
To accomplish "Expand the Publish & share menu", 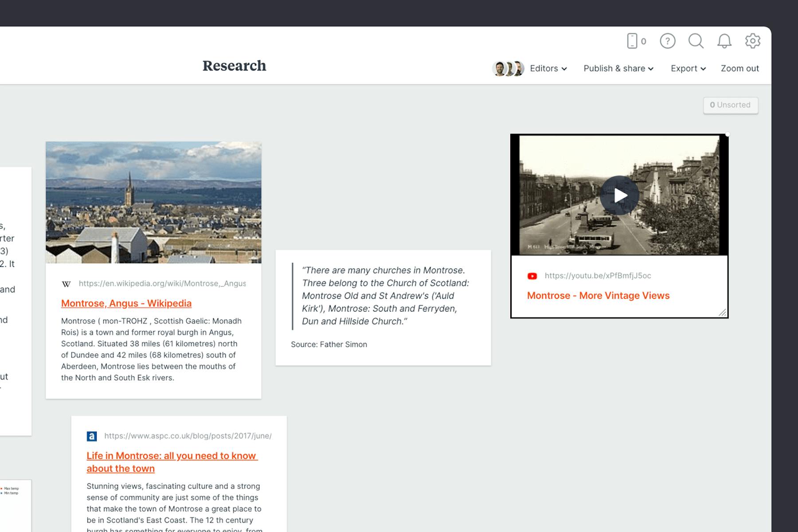I will click(x=618, y=69).
